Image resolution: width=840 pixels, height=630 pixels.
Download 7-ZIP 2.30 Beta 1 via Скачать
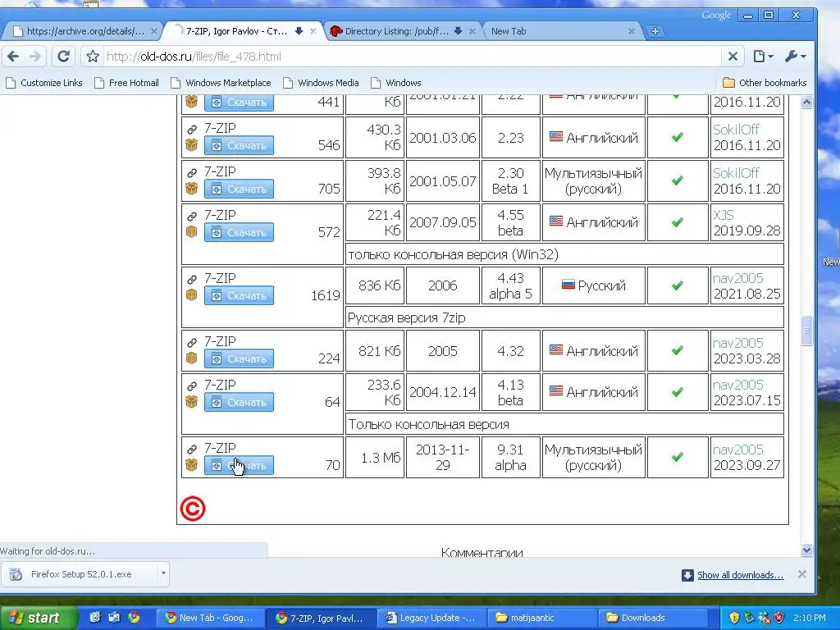[x=239, y=189]
